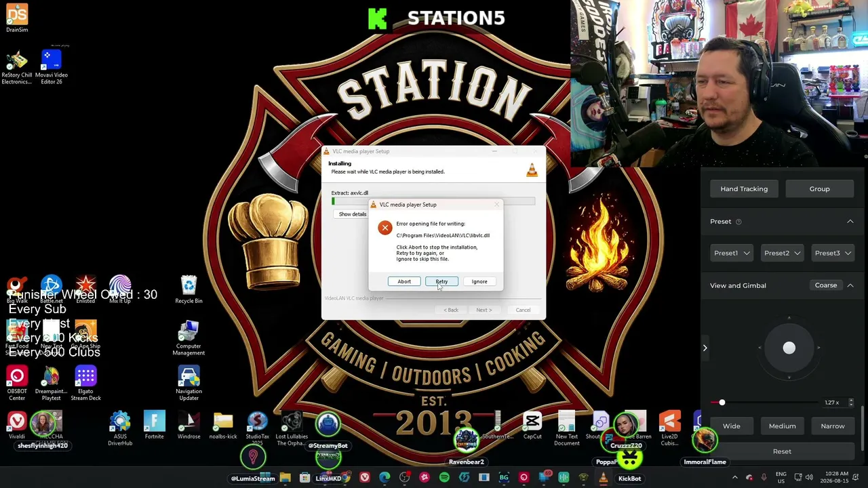Click the Hand Tracking button
The image size is (868, 488).
[x=744, y=189]
